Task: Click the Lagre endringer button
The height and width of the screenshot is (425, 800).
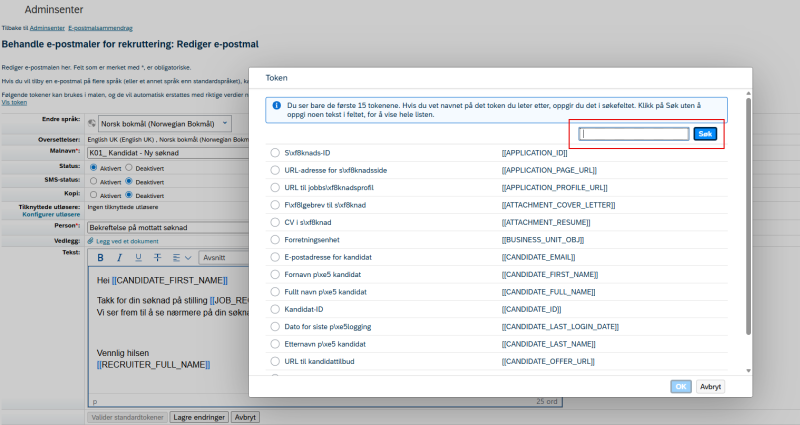Action: pos(199,417)
